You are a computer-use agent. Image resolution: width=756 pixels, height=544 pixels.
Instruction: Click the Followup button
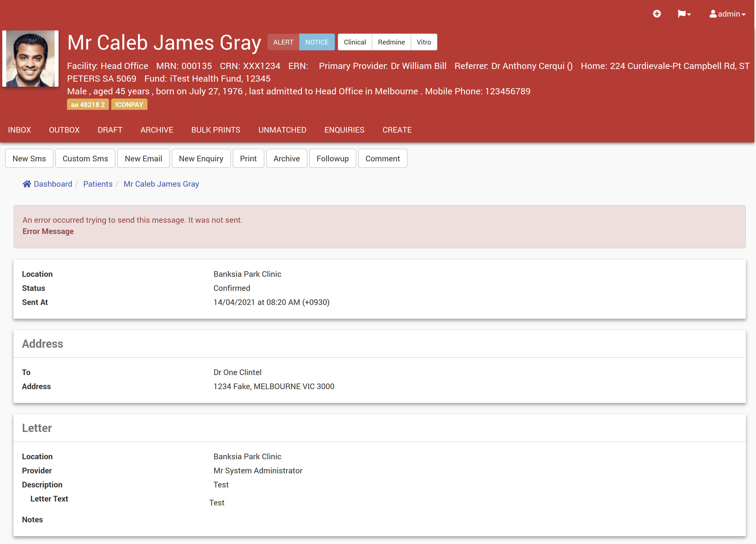(x=332, y=159)
